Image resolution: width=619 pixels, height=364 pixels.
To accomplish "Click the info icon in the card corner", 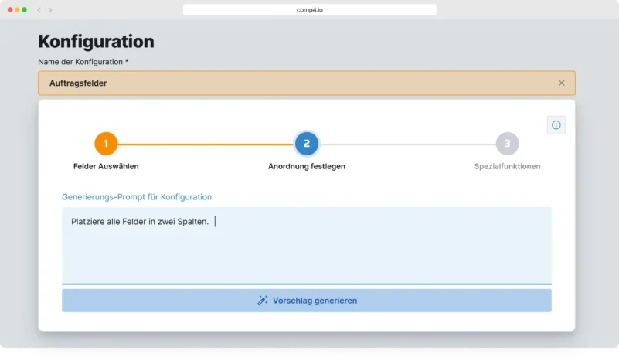I will (x=556, y=125).
